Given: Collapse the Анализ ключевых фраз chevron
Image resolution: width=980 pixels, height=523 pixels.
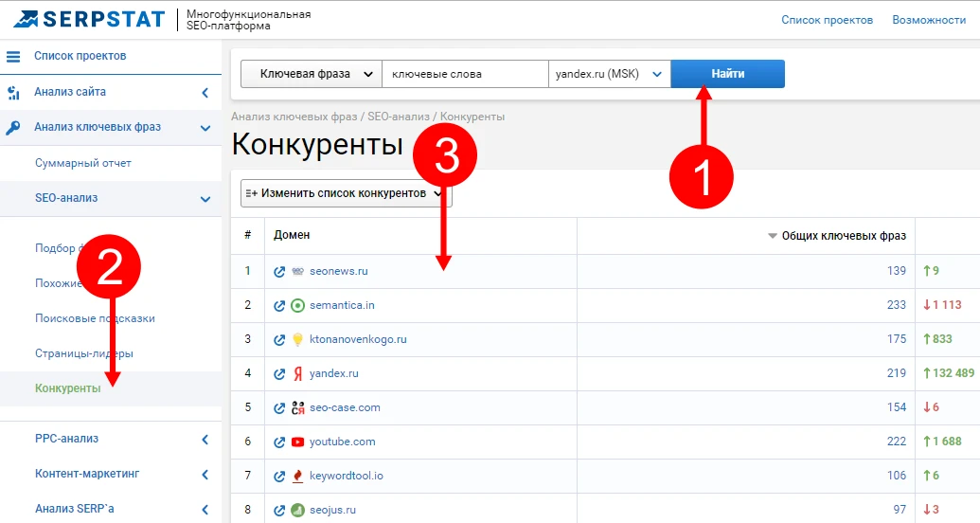Looking at the screenshot, I should point(205,128).
